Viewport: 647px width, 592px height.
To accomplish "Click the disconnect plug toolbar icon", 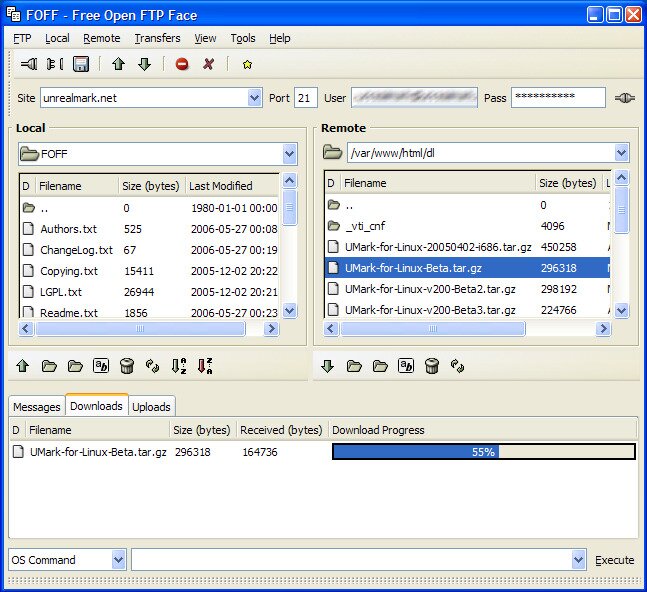I will (x=55, y=64).
